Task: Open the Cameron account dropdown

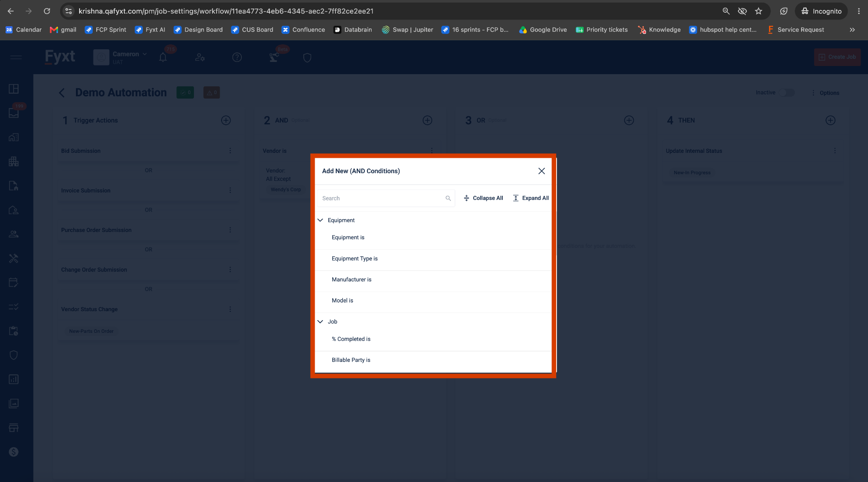Action: [120, 57]
